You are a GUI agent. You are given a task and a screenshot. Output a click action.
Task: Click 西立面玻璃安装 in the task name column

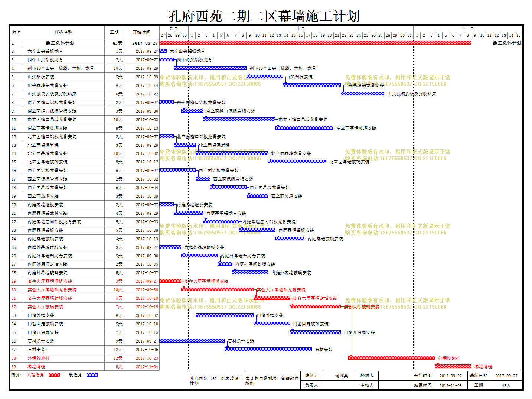(x=43, y=196)
